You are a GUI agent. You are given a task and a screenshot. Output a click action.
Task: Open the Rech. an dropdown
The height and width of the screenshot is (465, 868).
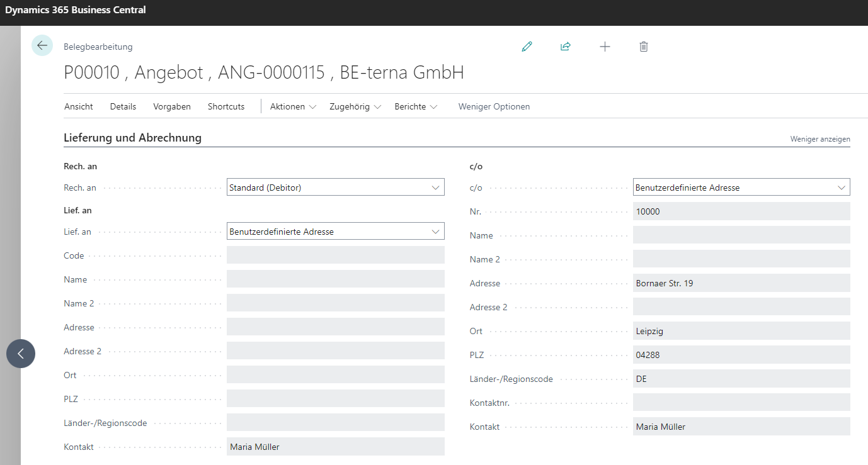(335, 188)
